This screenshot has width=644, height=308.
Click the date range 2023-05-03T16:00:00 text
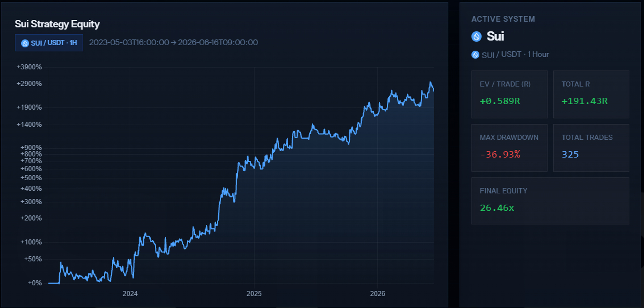(x=129, y=42)
